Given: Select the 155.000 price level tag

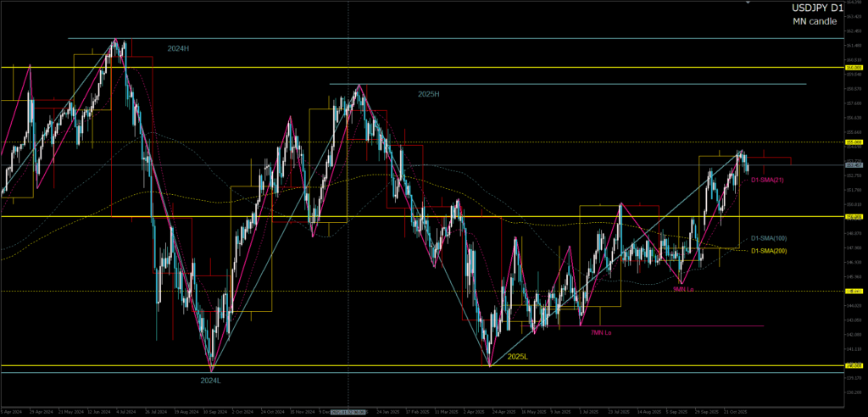Looking at the screenshot, I should click(x=853, y=142).
